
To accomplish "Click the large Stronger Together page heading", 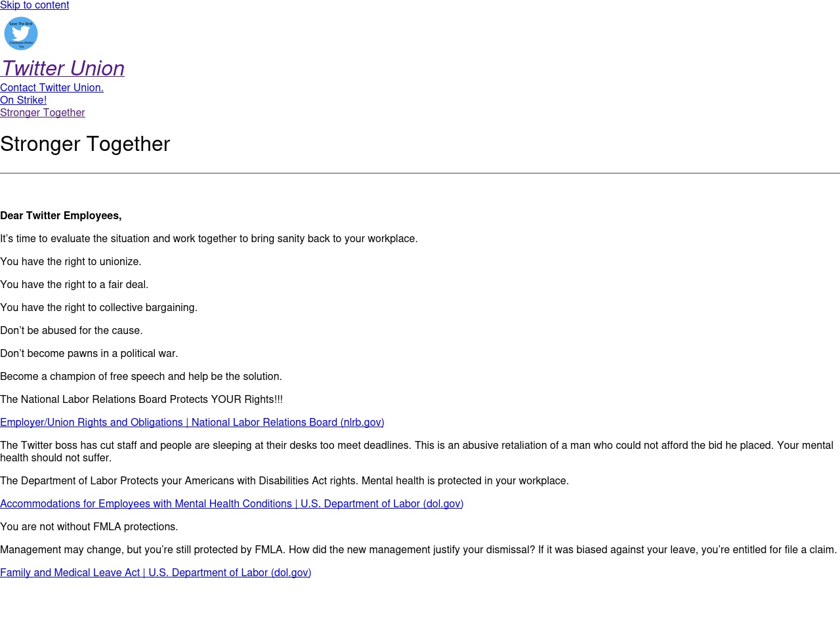I will (x=85, y=144).
